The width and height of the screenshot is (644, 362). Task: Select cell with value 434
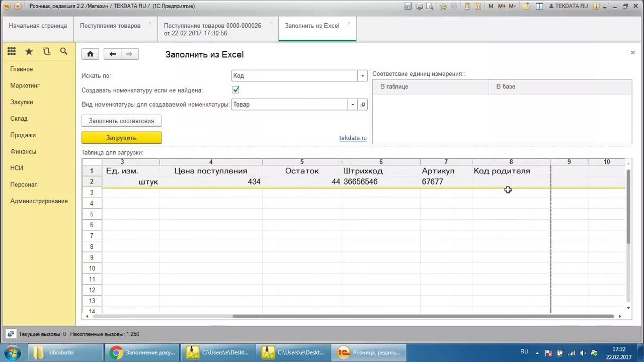pos(211,182)
